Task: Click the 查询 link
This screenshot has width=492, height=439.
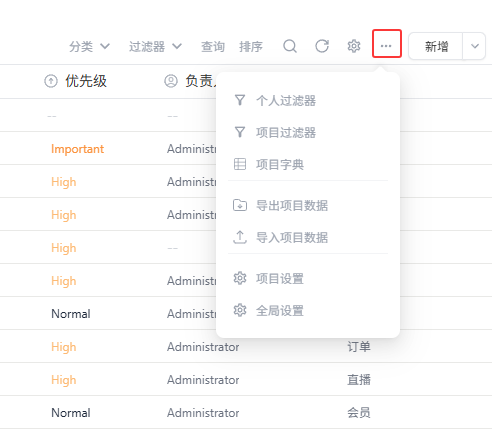Action: 213,46
